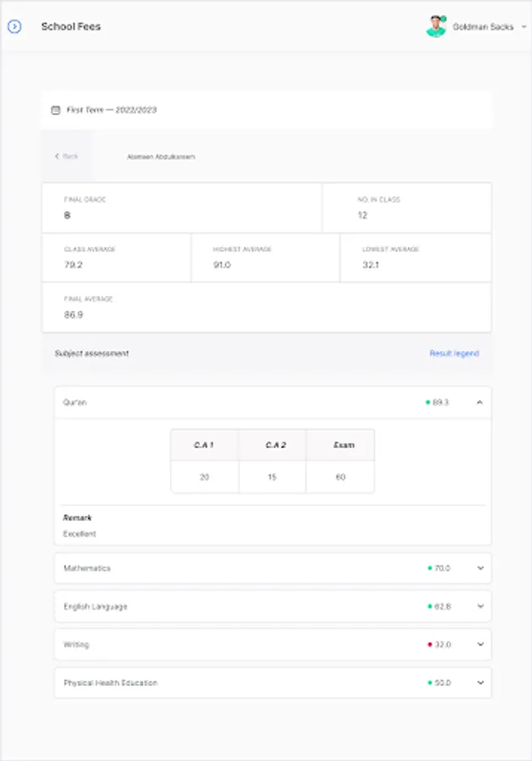Click the sidebar expand arrow icon
The height and width of the screenshot is (761, 532).
click(x=14, y=27)
